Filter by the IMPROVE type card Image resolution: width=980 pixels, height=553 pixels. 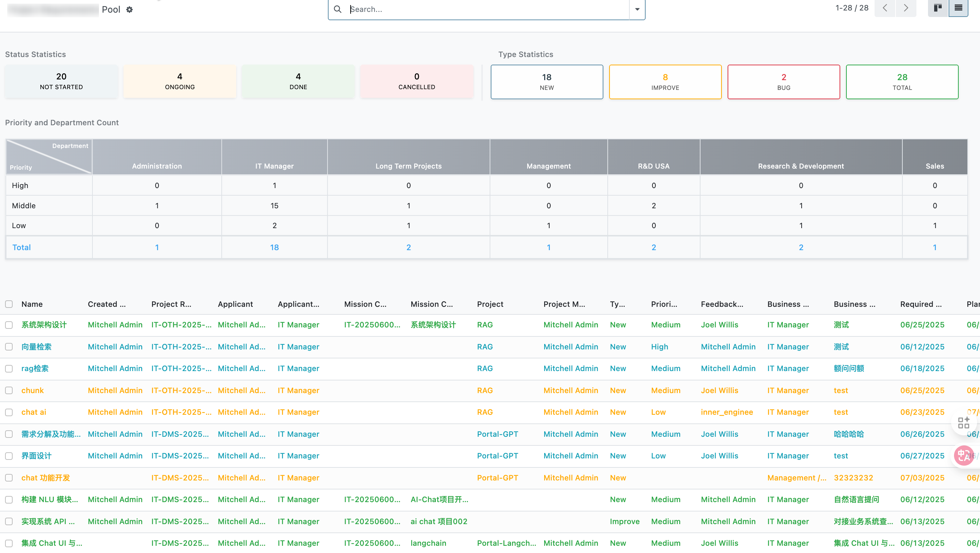pyautogui.click(x=665, y=82)
